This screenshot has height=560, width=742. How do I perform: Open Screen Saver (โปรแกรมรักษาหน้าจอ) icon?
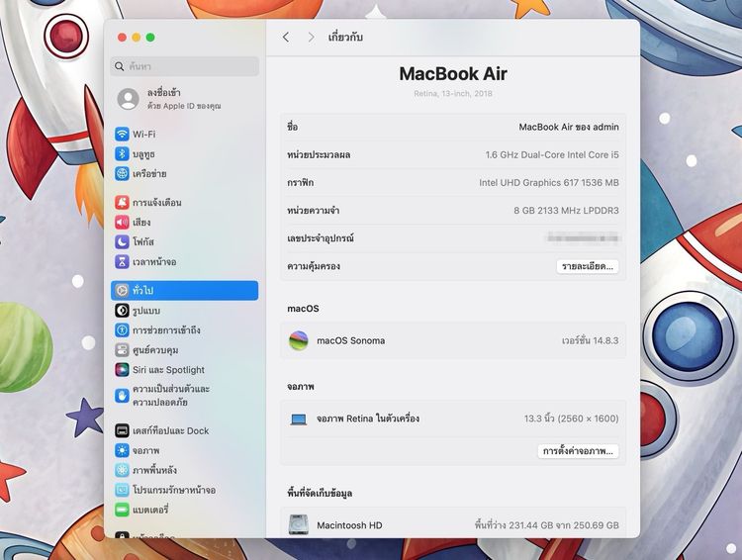click(x=122, y=490)
